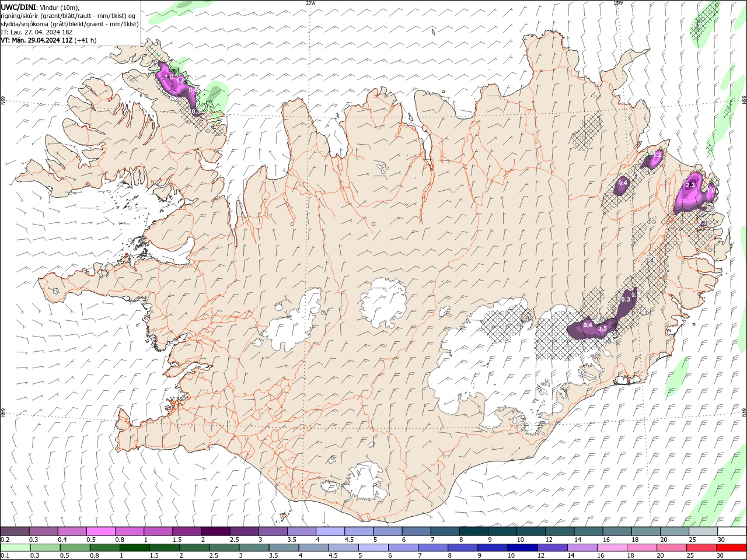Screen dimensions: 747x560
Task: Pick the snow scale swatch starting at 6
Action: pos(416,531)
